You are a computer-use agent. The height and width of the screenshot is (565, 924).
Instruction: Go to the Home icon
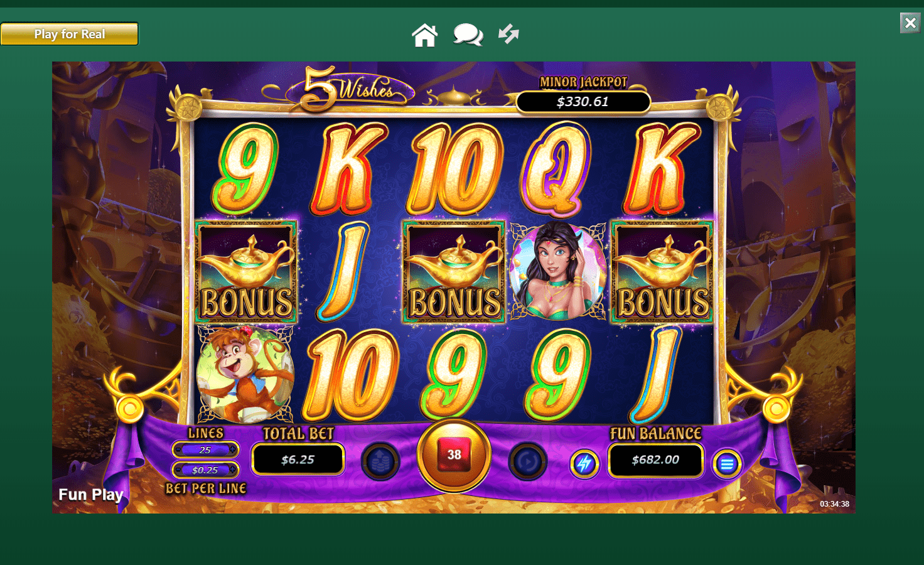pyautogui.click(x=424, y=35)
